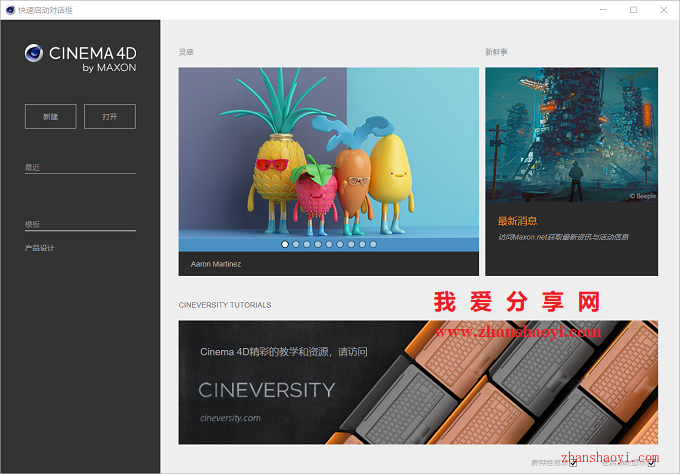The image size is (680, 474).
Task: Select the fourth carousel dot under the fruit image
Action: [x=318, y=244]
